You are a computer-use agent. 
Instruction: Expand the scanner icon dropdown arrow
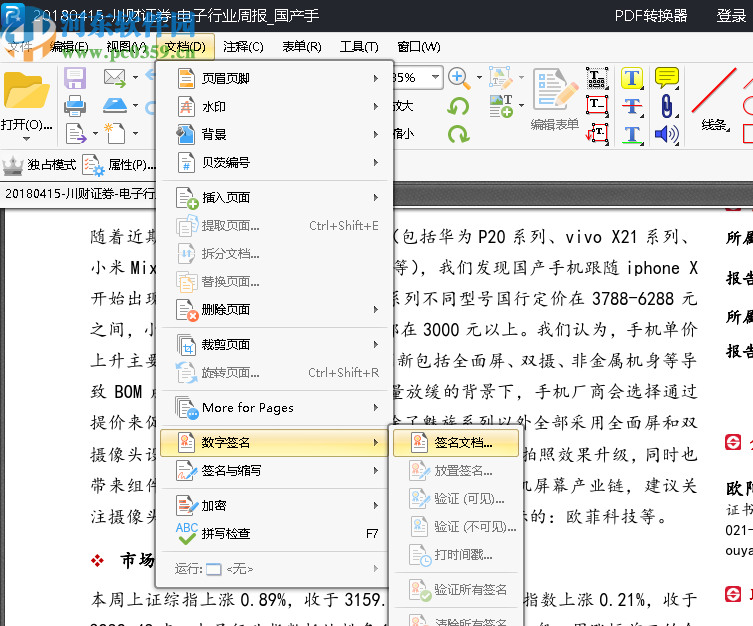coord(135,105)
